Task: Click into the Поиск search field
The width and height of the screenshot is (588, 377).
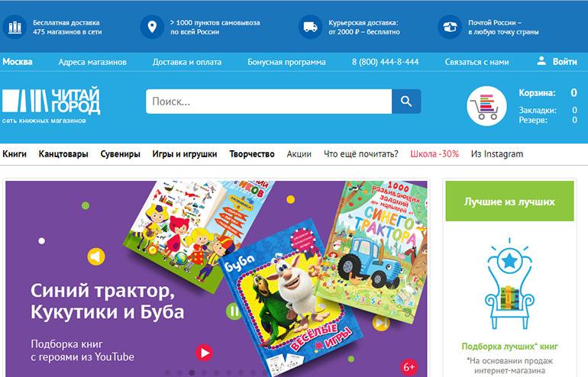Action: 269,101
